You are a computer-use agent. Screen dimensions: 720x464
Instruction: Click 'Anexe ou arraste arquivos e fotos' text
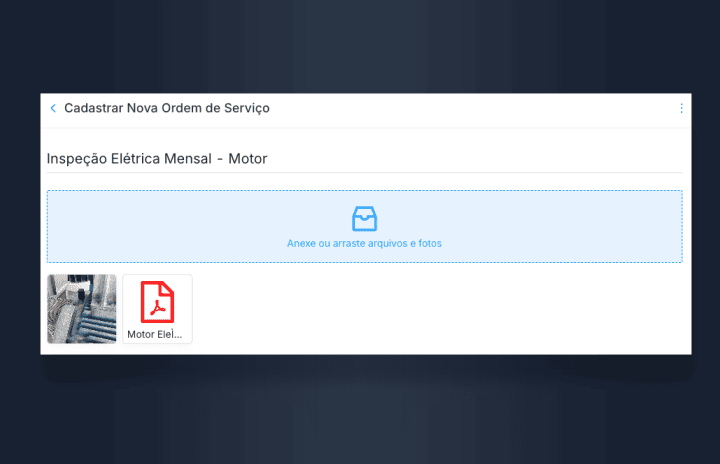pos(364,243)
